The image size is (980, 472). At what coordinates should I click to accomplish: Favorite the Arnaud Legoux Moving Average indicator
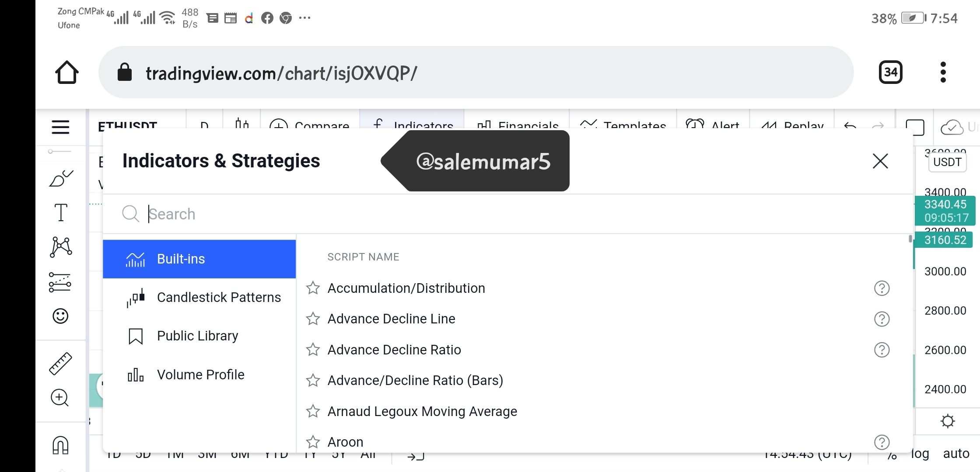coord(313,411)
